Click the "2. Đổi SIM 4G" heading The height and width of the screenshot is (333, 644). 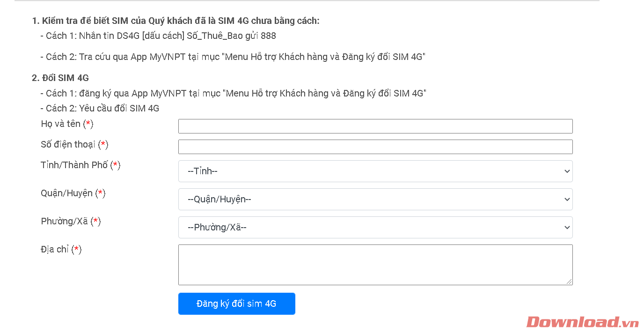[x=60, y=78]
